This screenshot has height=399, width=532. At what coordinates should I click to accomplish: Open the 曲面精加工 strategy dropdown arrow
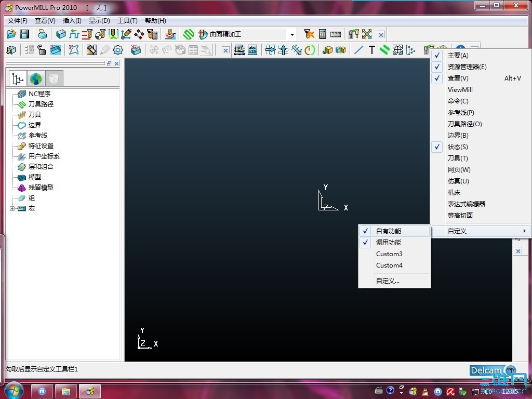tap(292, 34)
